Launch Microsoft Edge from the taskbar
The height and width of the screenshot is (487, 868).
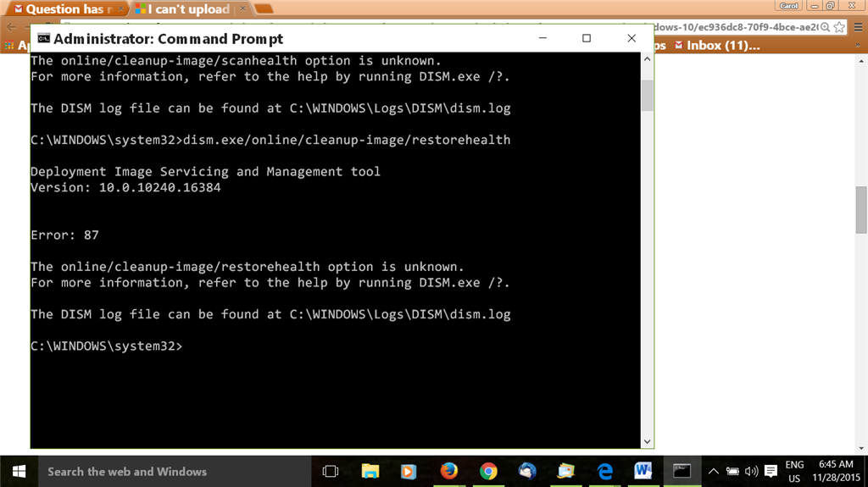pos(604,472)
